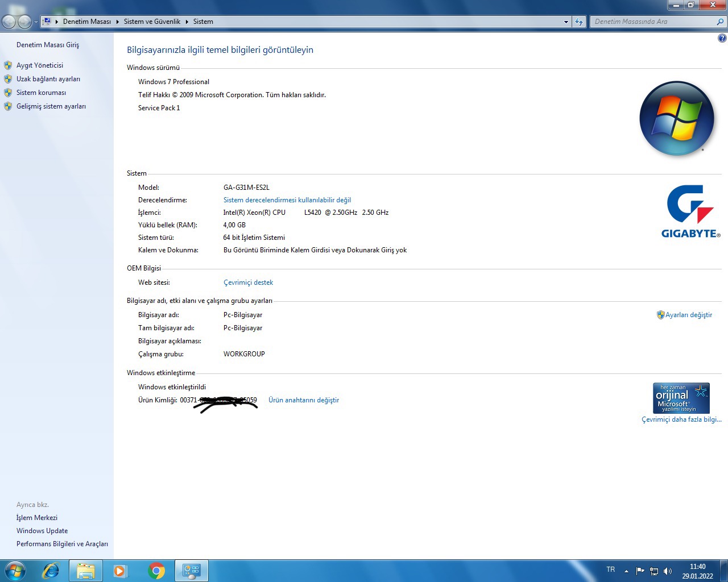Screen dimensions: 728x582
Task: Launch Internet Explorer from taskbar
Action: point(51,571)
